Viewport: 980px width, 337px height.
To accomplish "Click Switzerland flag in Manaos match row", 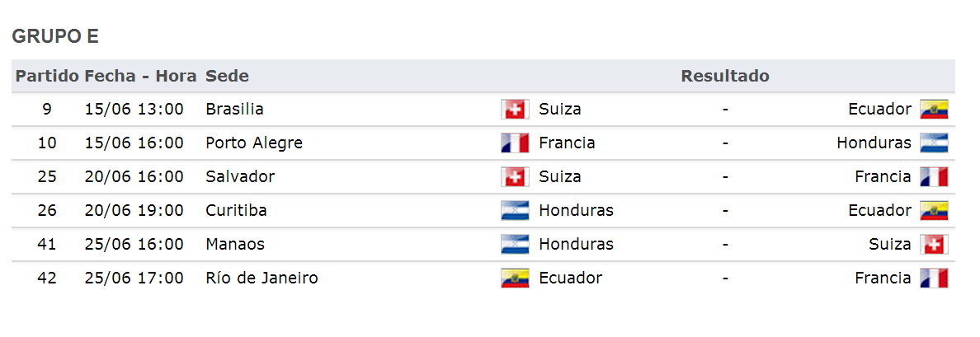I will pos(934,244).
